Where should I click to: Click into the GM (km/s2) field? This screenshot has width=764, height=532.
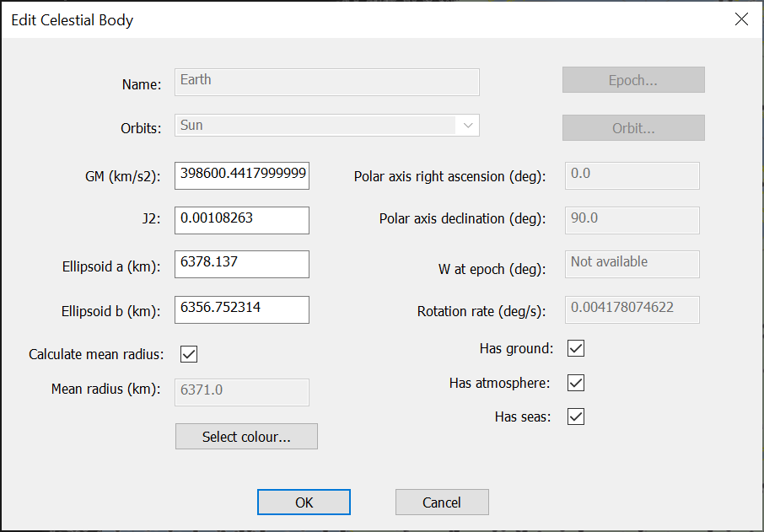click(242, 175)
